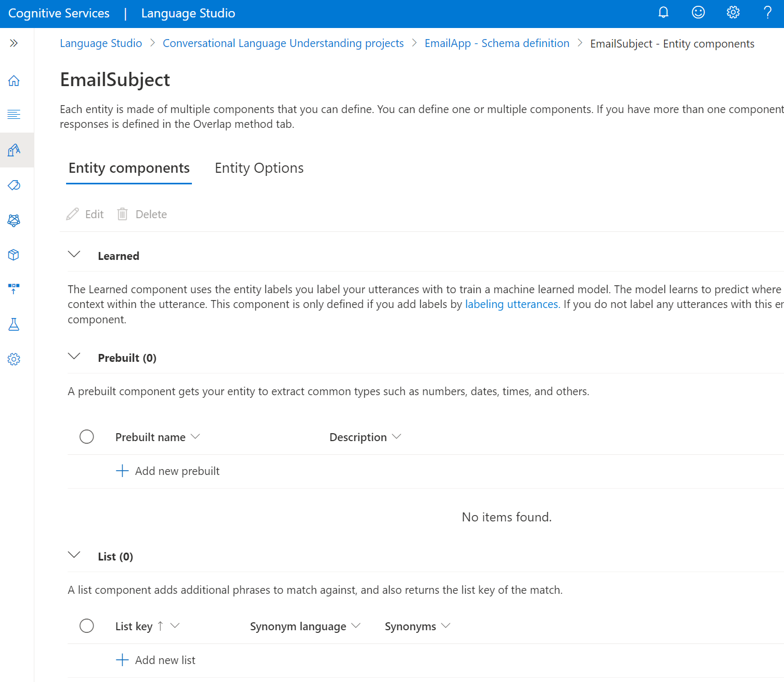Follow the labeling utterances link
Screen dimensions: 784x682
[511, 304]
